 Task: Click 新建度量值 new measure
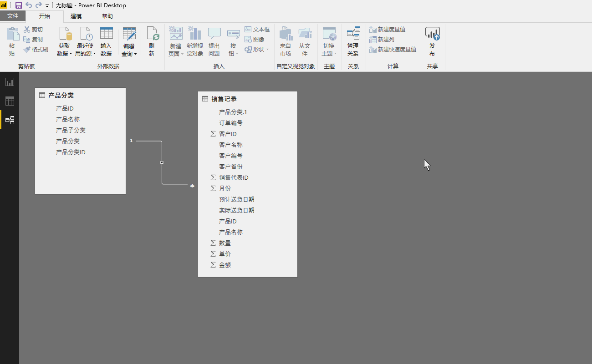[388, 30]
